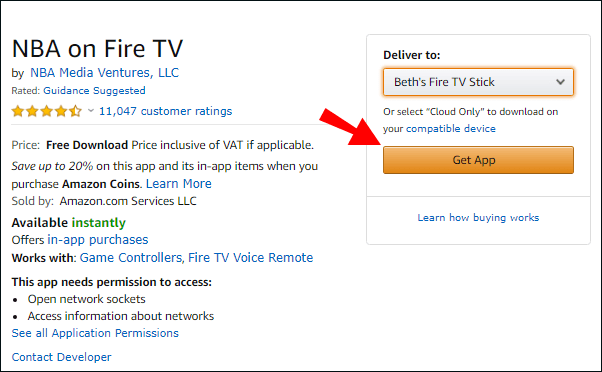Expand the star ratings breakdown arrow

91,111
